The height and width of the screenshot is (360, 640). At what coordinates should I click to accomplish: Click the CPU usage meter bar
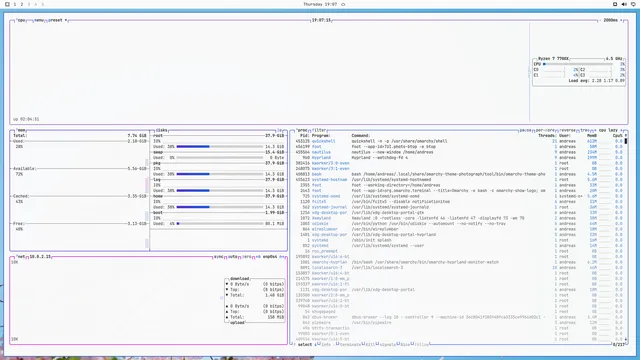pos(578,64)
